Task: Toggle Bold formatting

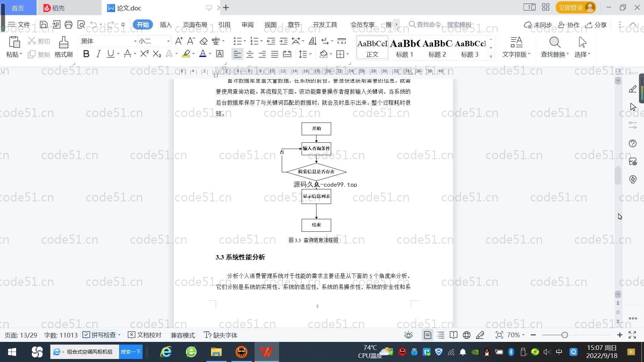Action: coord(86,54)
